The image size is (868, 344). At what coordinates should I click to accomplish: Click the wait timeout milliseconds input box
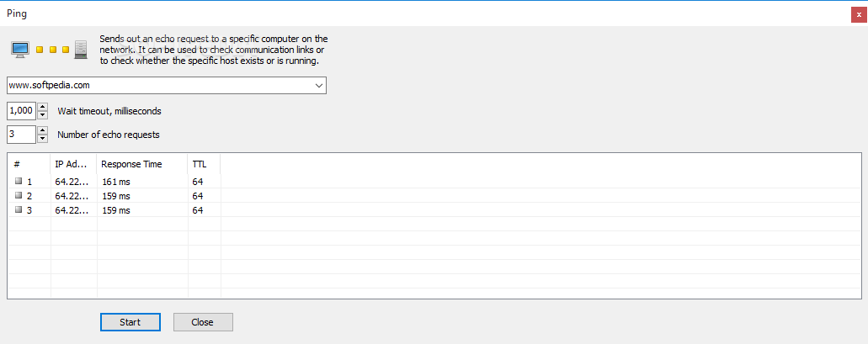[22, 111]
